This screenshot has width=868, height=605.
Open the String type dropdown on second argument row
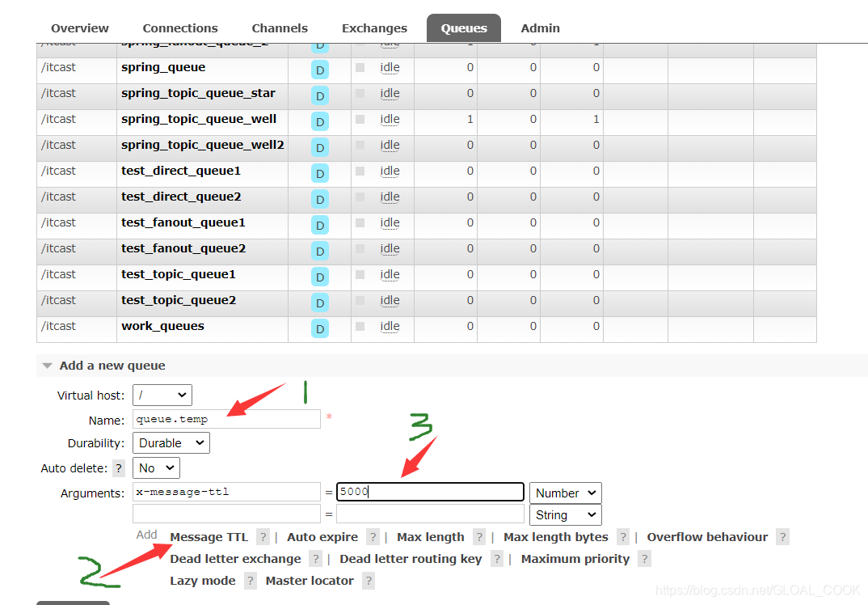tap(565, 514)
